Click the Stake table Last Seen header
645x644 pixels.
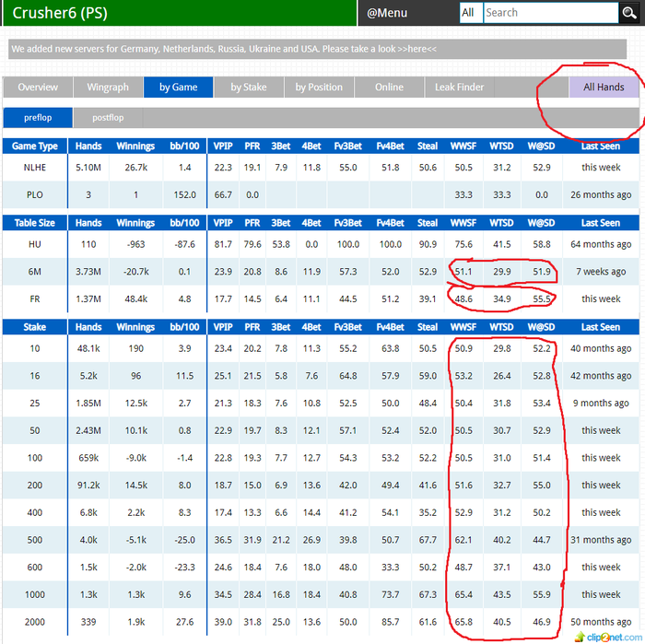click(x=601, y=327)
